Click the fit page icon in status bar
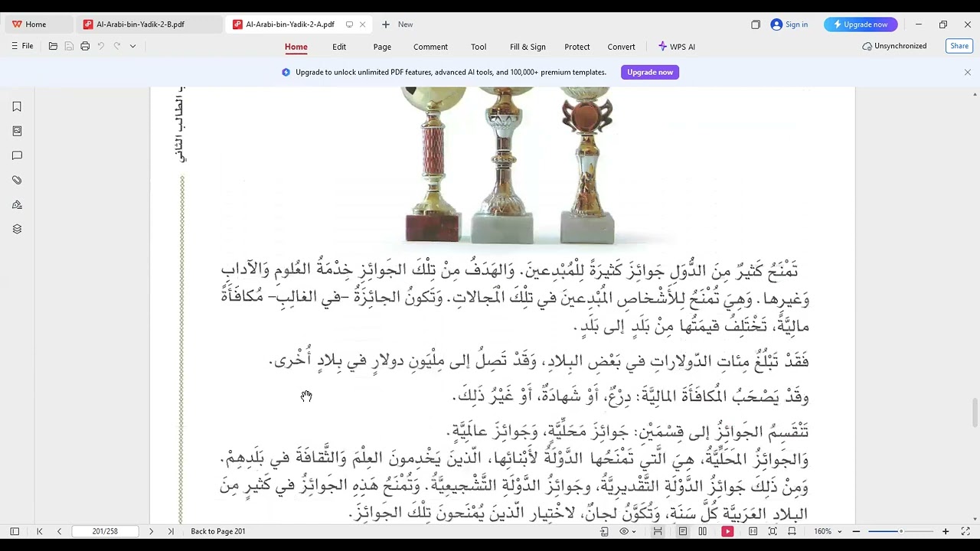980x551 pixels. [773, 531]
